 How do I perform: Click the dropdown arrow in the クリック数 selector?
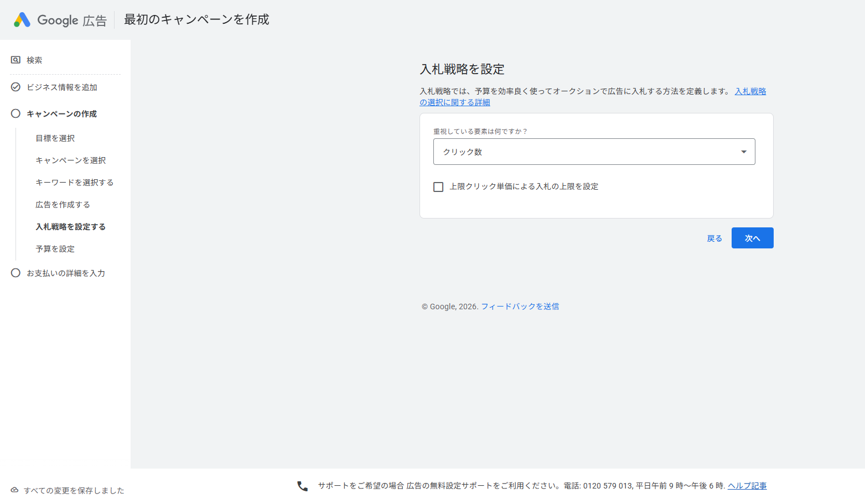point(744,151)
